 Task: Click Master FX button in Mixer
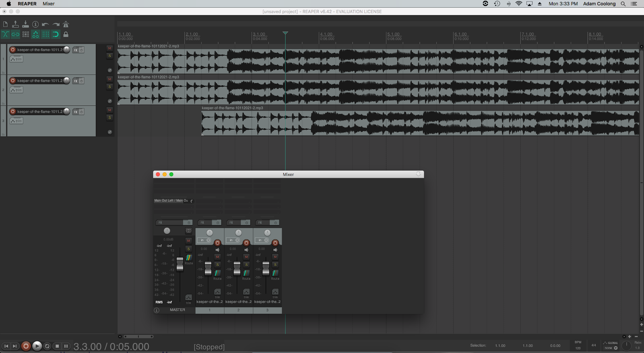pyautogui.click(x=169, y=223)
